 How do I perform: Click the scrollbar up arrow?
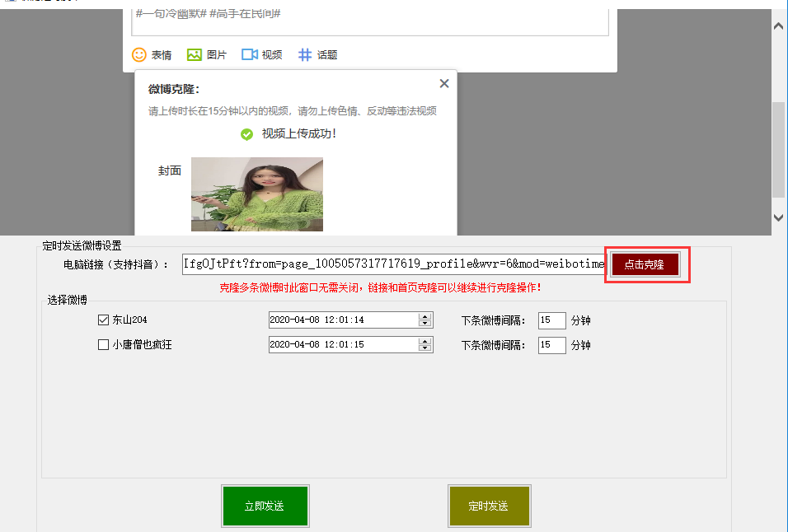point(779,26)
